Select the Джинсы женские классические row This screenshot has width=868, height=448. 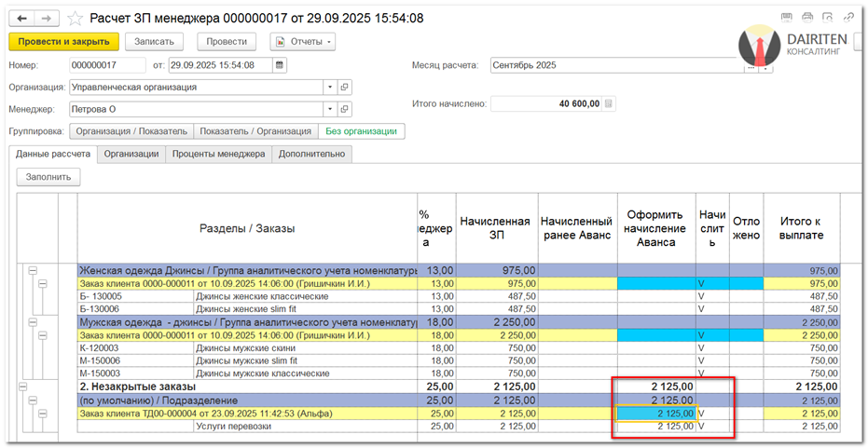[305, 296]
